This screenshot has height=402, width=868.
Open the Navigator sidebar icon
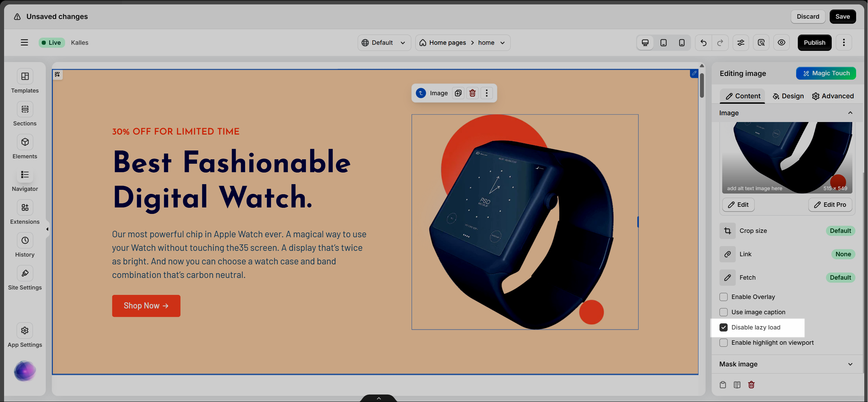[x=25, y=175]
